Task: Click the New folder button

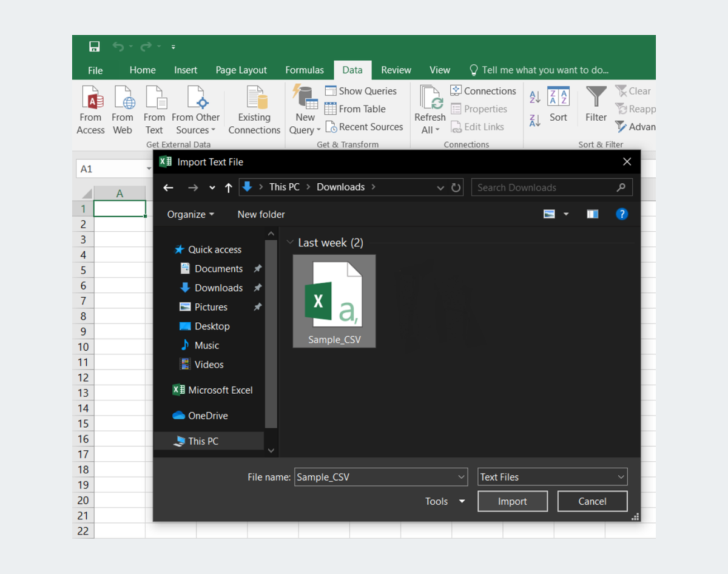Action: 261,214
